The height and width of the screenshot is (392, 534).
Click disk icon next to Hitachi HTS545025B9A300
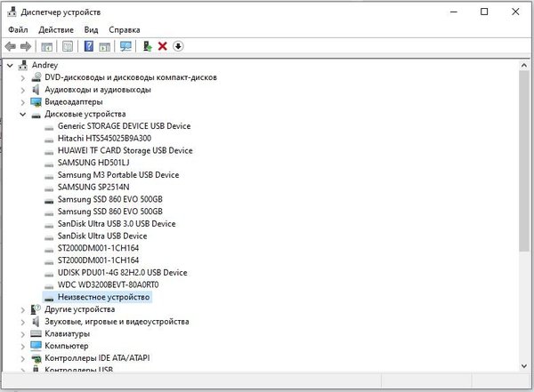tap(49, 140)
